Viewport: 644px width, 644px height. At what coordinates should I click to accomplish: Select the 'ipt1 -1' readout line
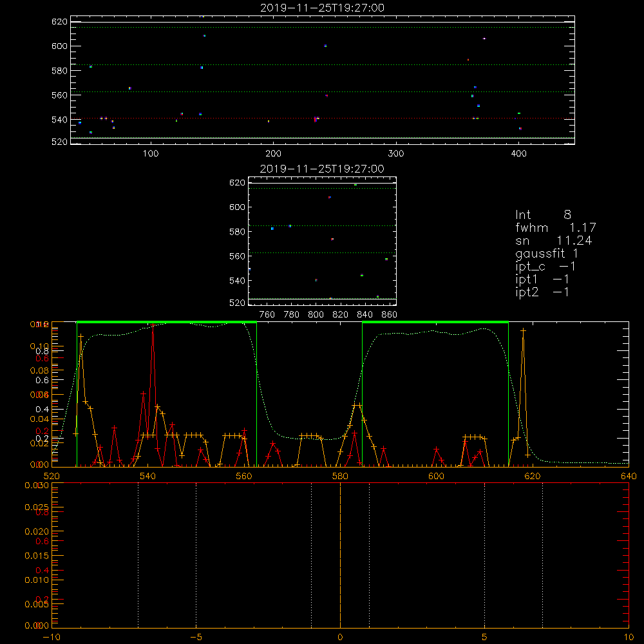coord(542,279)
